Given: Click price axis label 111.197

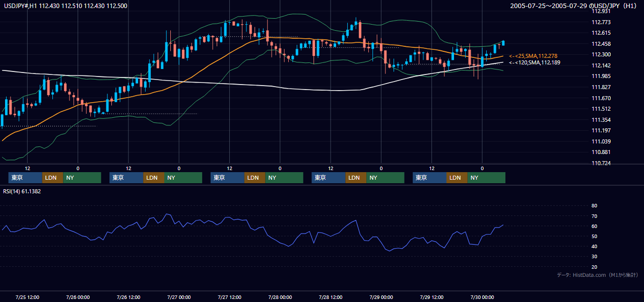Looking at the screenshot, I should (601, 130).
